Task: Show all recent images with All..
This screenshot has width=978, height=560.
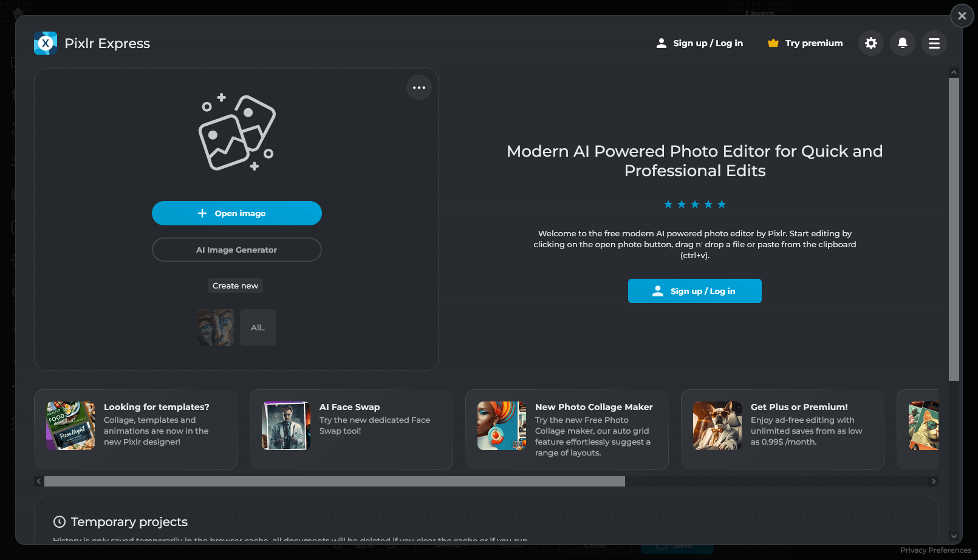Action: pos(258,327)
